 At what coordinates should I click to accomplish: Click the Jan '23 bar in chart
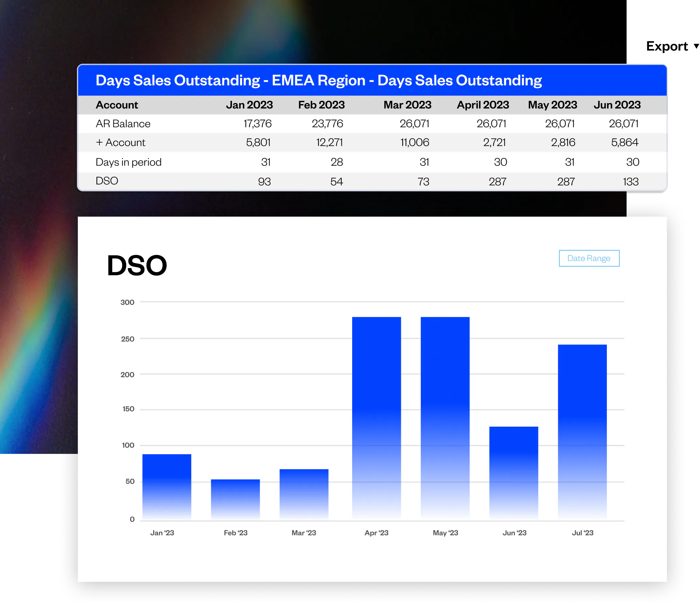coord(167,486)
